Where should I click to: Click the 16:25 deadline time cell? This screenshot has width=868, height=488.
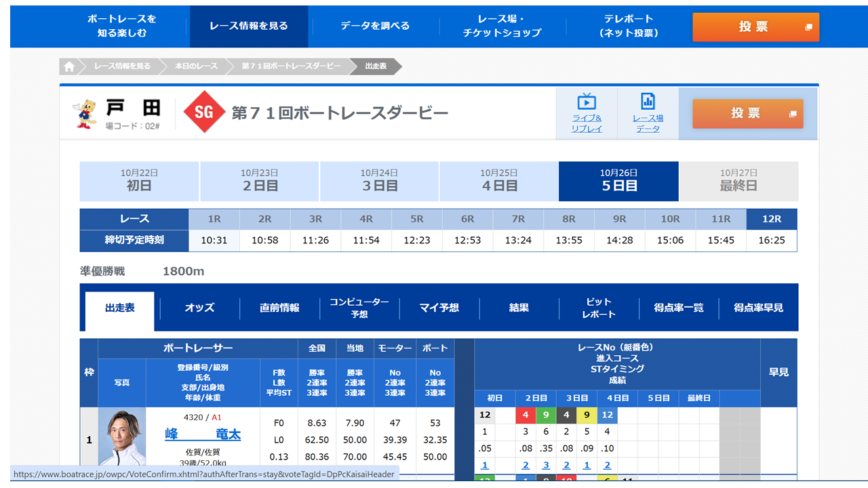click(772, 240)
